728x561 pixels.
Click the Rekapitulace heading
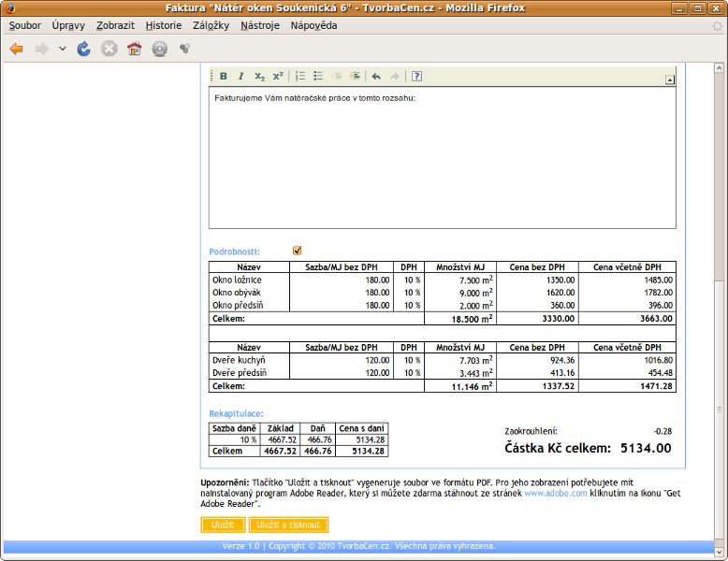tap(236, 413)
